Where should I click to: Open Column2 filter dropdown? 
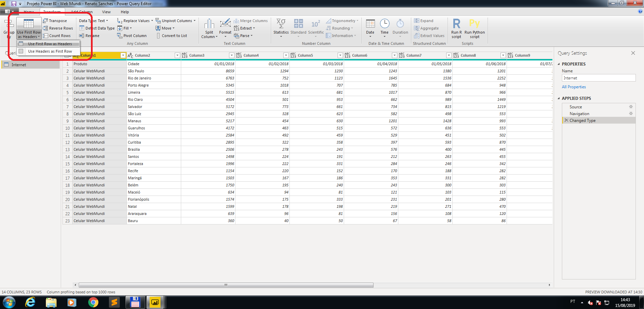point(177,55)
